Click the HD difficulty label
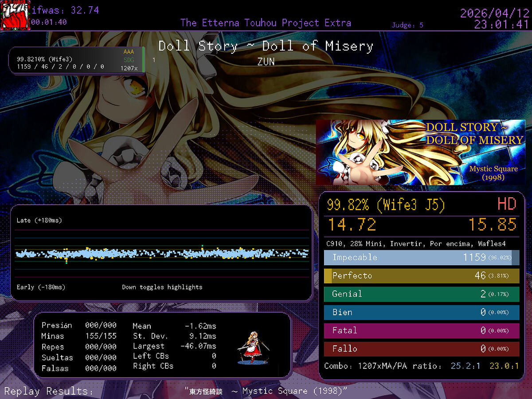Screen dimensions: 532x399 507,204
